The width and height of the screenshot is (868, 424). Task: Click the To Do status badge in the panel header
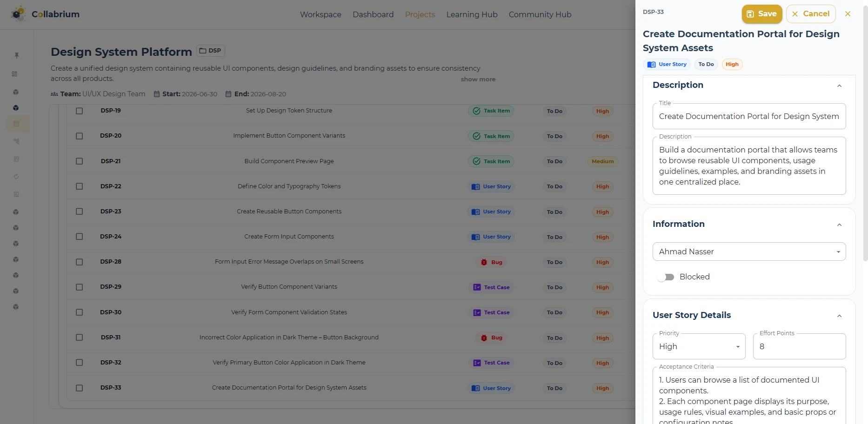click(706, 64)
